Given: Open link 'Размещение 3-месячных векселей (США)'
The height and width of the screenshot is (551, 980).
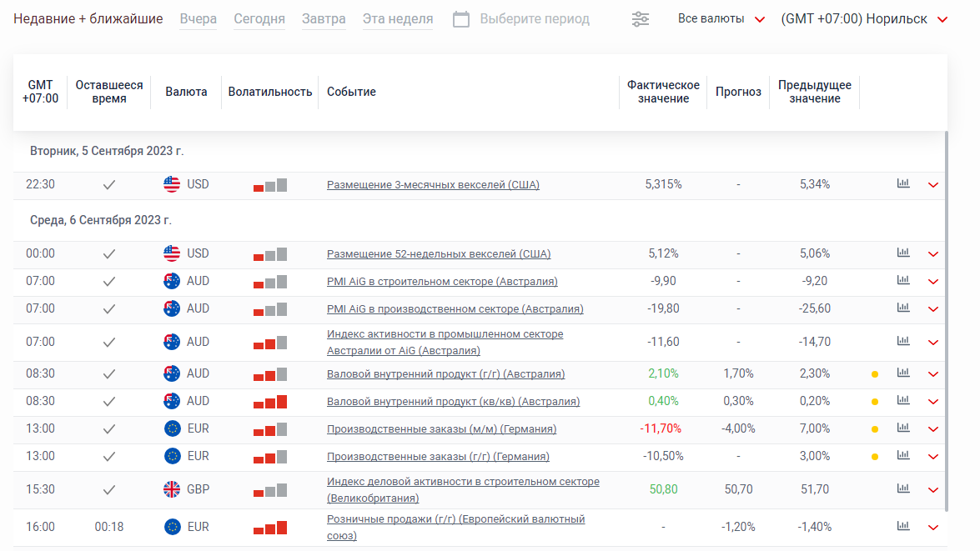Looking at the screenshot, I should (x=433, y=185).
